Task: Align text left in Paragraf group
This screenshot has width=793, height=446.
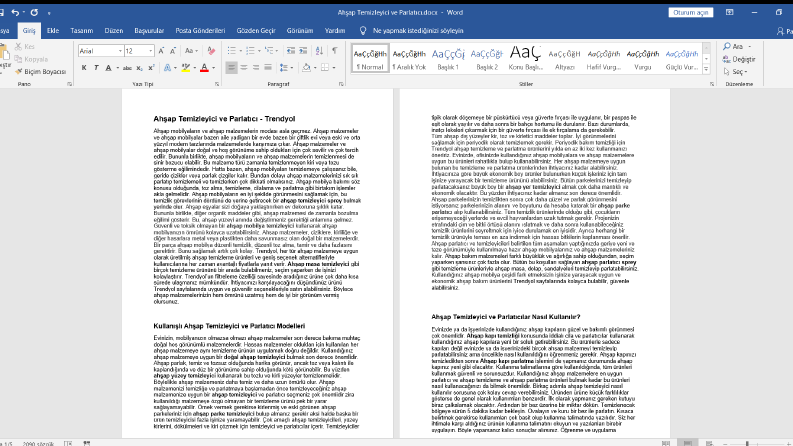Action: click(231, 67)
